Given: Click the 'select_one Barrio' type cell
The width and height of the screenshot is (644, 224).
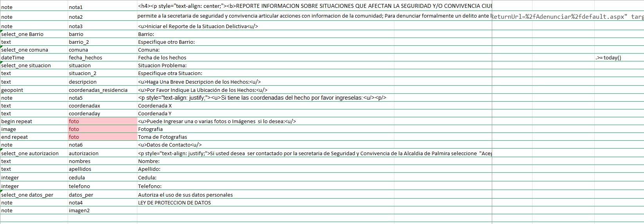Looking at the screenshot, I should (34, 34).
